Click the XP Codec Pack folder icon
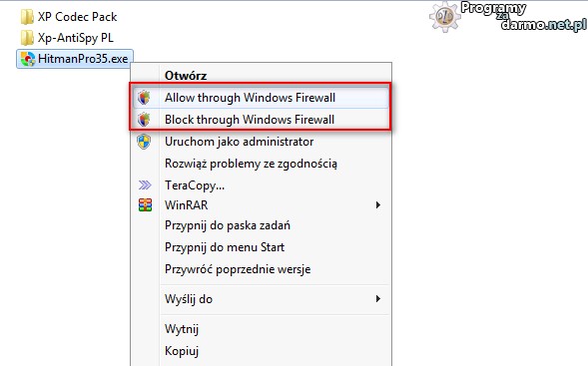588x366 pixels. click(27, 17)
